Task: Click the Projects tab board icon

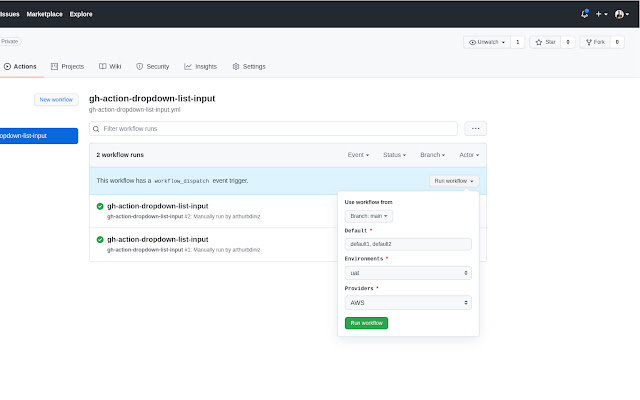Action: click(54, 67)
